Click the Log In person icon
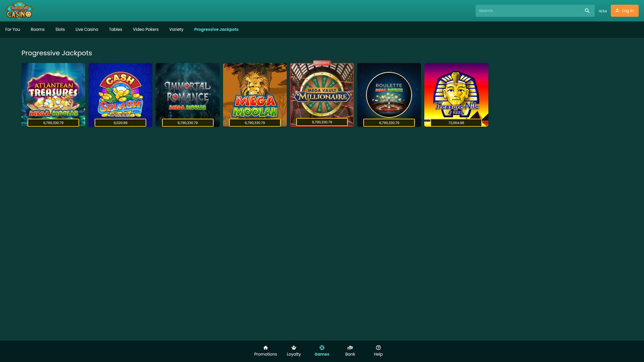 pos(618,10)
